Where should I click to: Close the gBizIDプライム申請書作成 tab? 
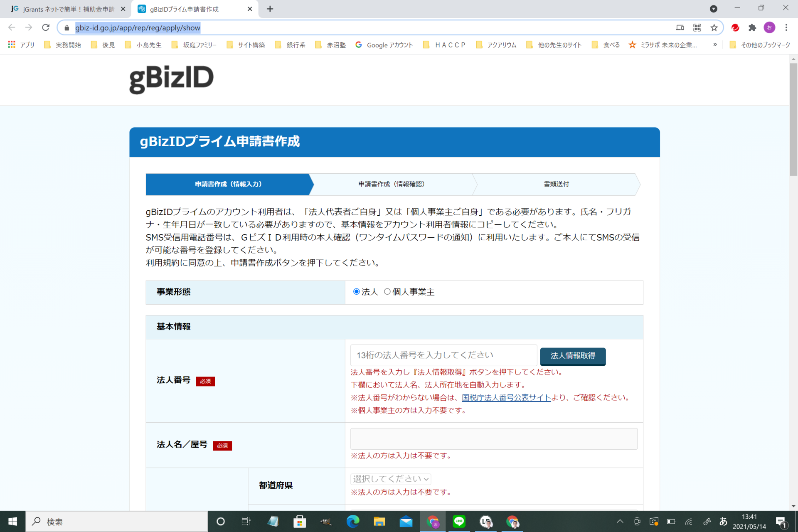point(250,9)
